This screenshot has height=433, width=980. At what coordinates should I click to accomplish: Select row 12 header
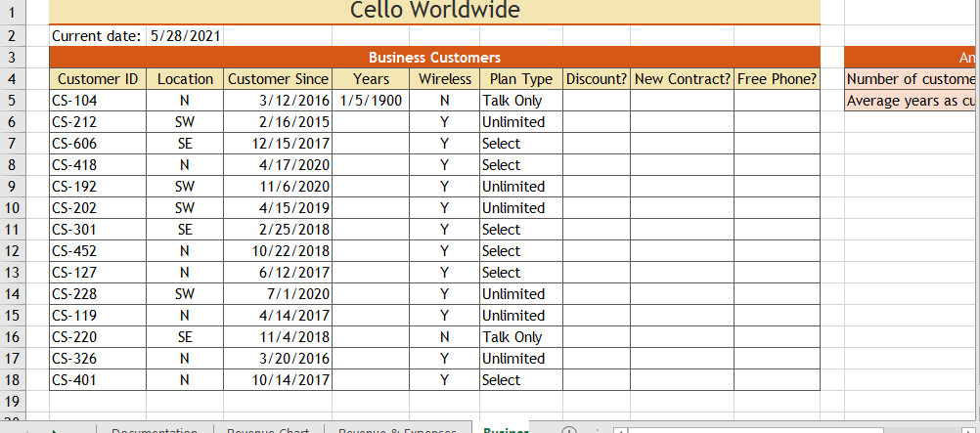coord(12,251)
